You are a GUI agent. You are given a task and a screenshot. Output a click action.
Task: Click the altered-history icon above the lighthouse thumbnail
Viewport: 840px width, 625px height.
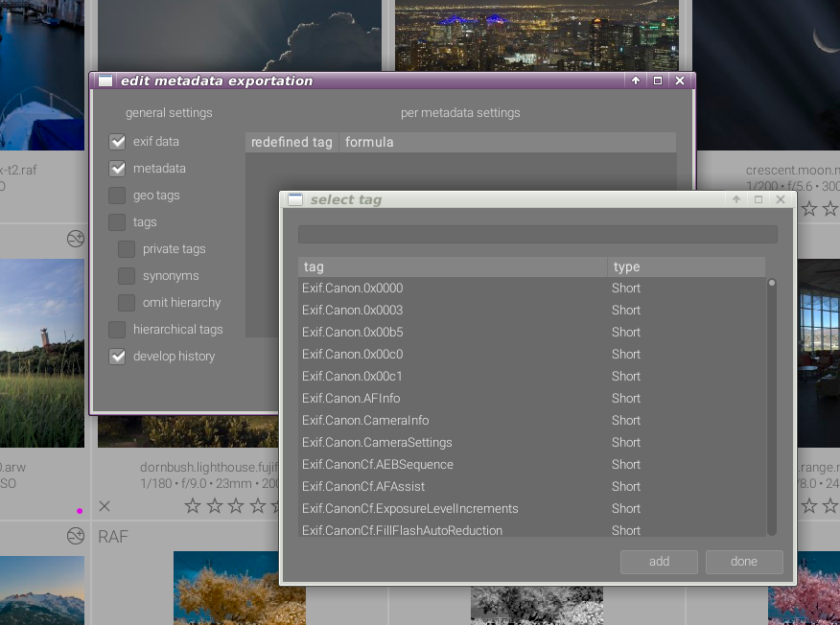pos(76,239)
